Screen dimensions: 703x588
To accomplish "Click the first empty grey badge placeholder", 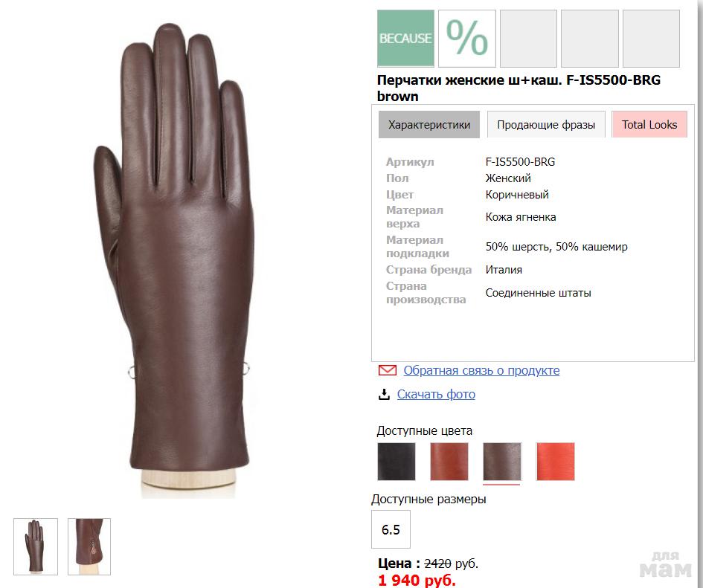I will (529, 39).
